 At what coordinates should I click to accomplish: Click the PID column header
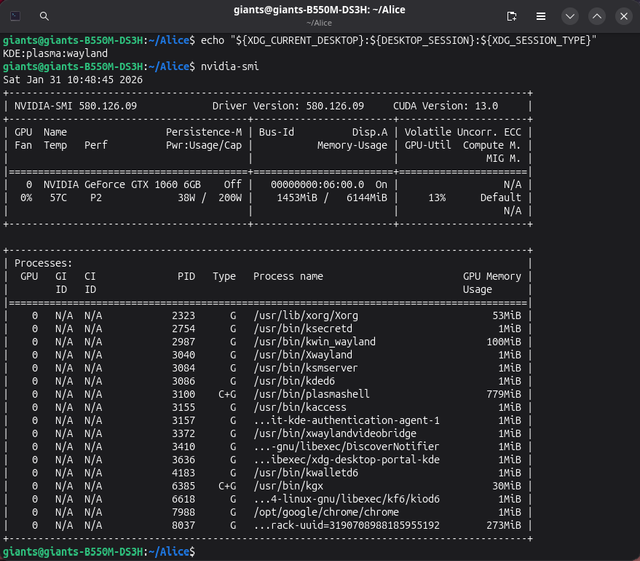click(186, 276)
